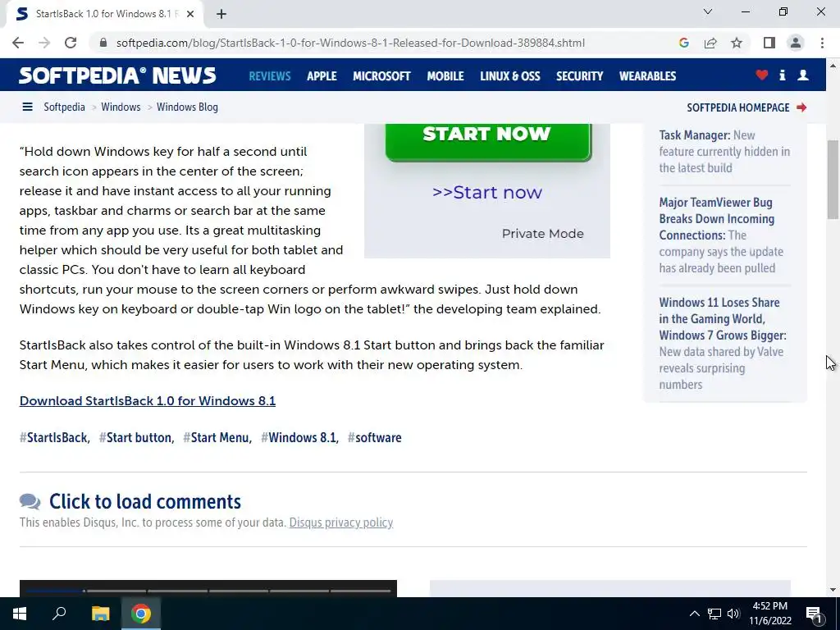Open Softpedia Homepage link
Image resolution: width=840 pixels, height=630 pixels.
click(746, 107)
